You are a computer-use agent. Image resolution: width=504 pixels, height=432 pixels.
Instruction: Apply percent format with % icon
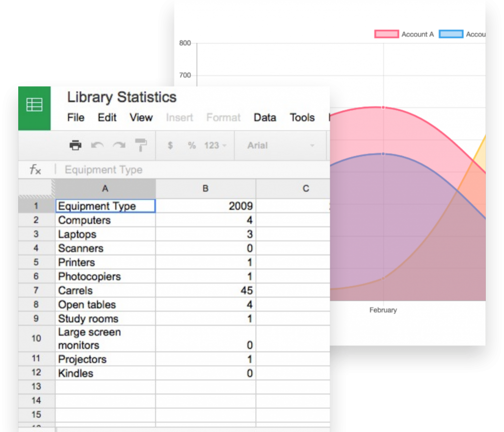coord(192,146)
